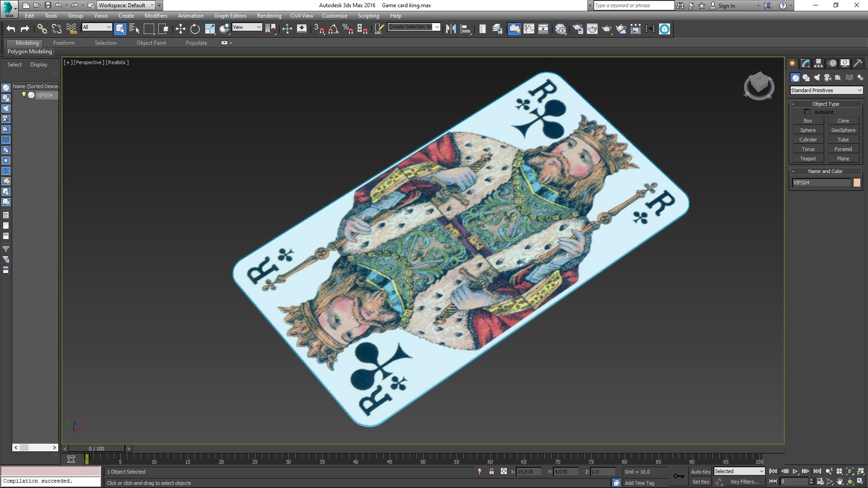The width and height of the screenshot is (868, 488).
Task: Open the Modifiers menu
Action: click(156, 16)
